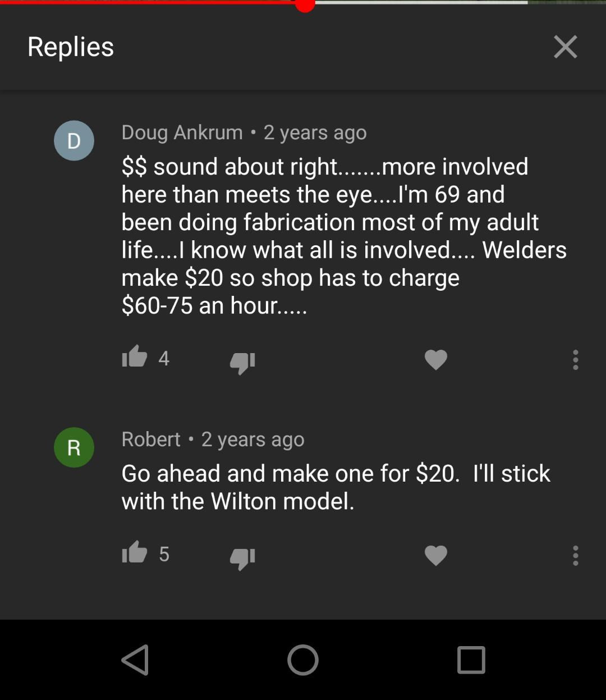Viewport: 606px width, 700px height.
Task: Tap Robert's comment text about Wilton model
Action: point(336,487)
